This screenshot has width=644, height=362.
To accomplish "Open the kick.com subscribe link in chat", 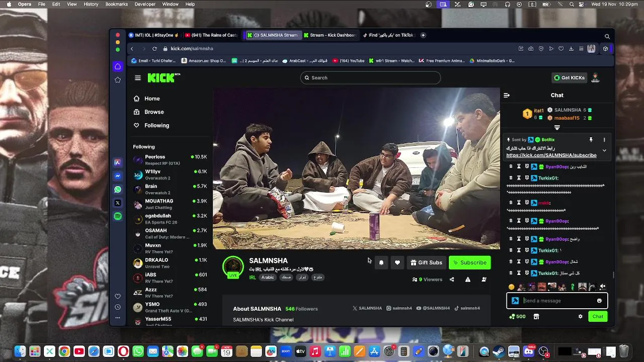I will point(551,155).
